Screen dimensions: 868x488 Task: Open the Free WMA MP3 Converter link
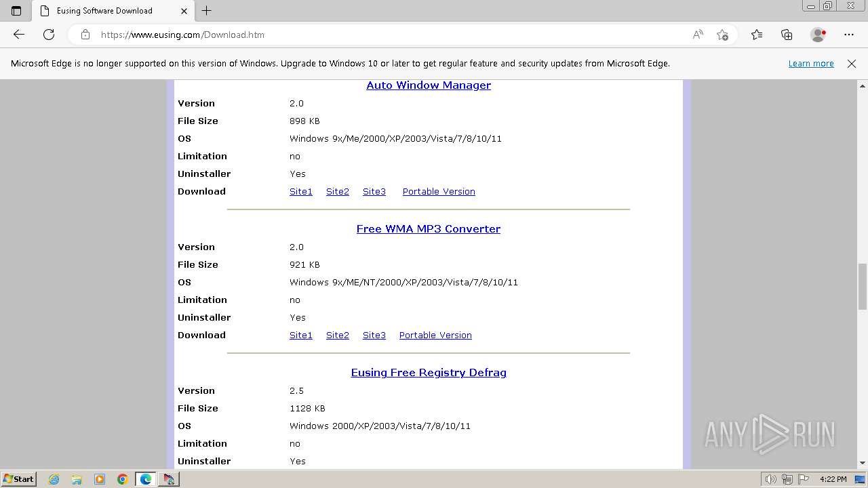429,228
